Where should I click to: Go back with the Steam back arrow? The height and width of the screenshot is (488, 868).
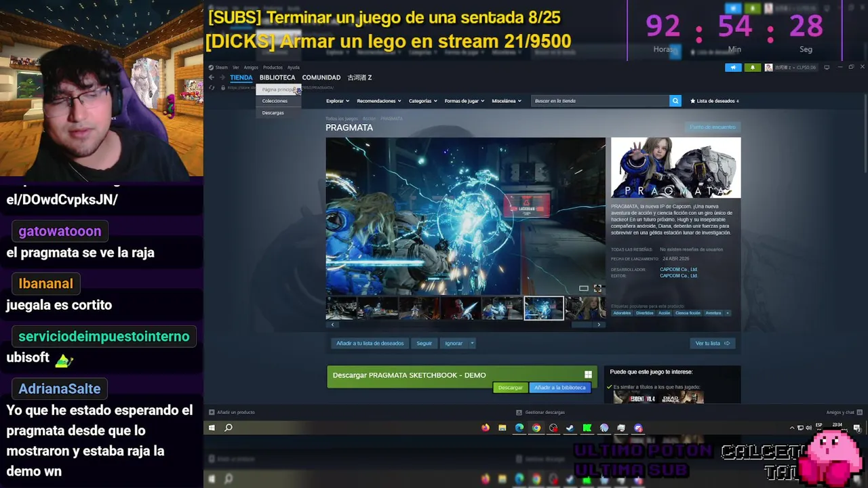211,77
